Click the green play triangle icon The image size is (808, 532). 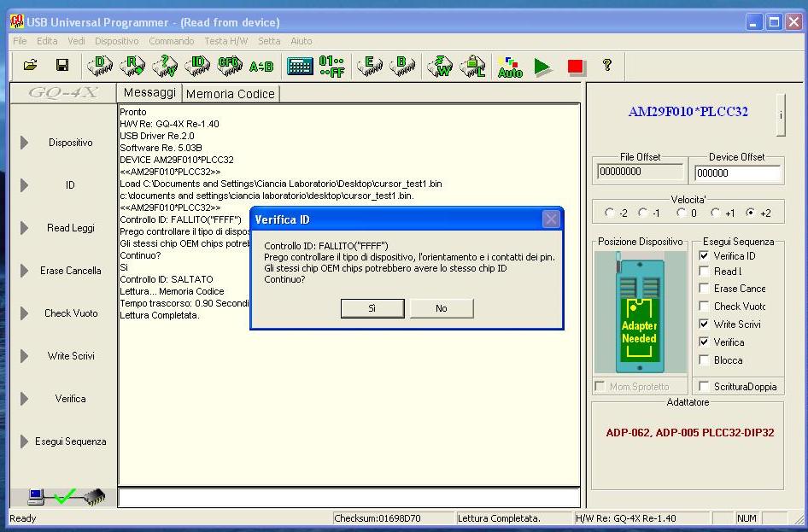pyautogui.click(x=542, y=67)
